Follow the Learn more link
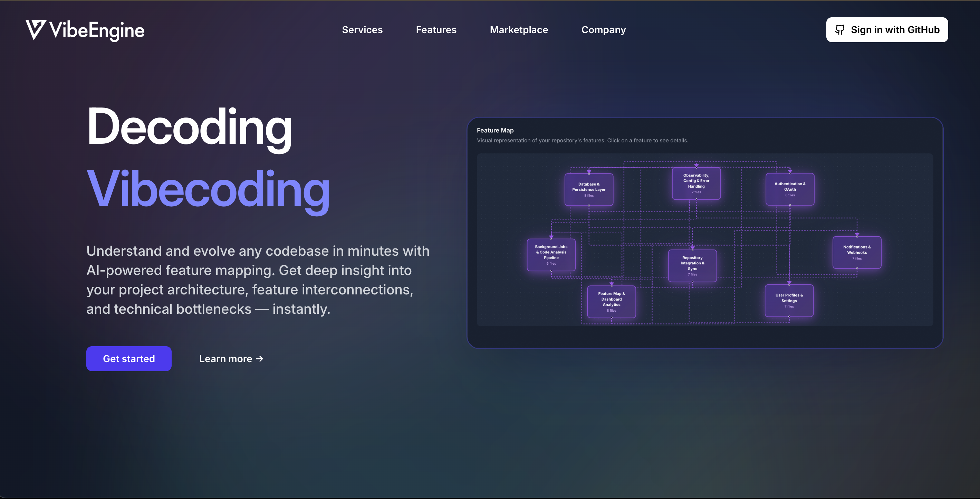 (225, 359)
